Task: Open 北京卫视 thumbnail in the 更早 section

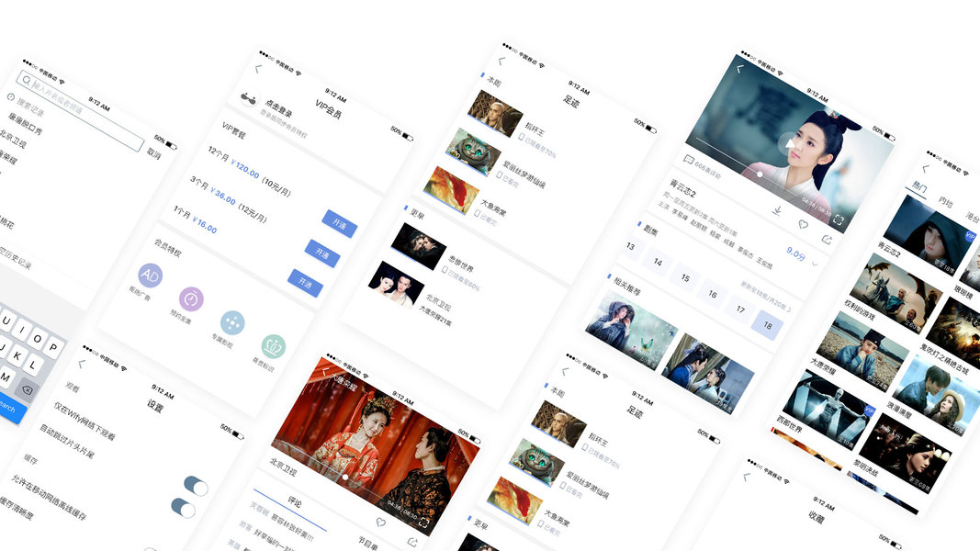Action: point(397,285)
